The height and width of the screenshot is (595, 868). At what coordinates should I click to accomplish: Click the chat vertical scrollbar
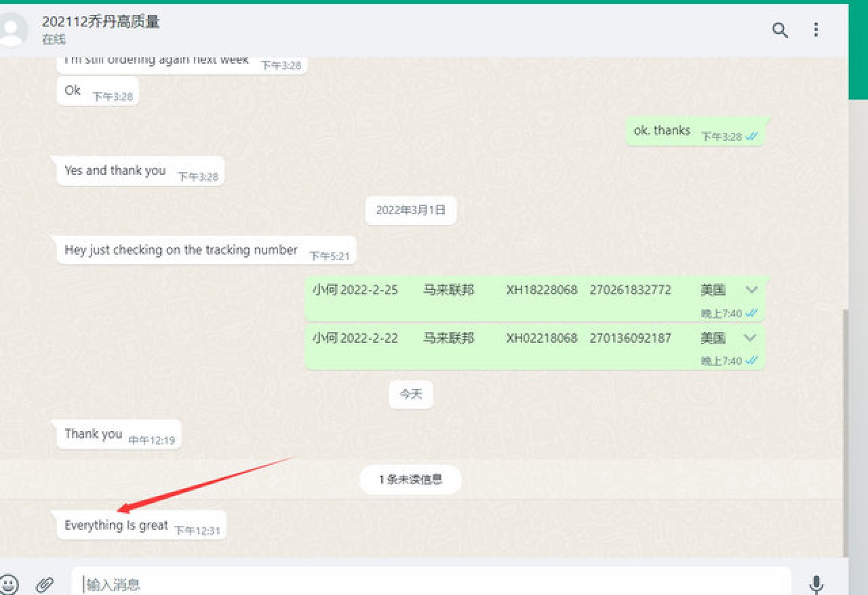pos(844,434)
